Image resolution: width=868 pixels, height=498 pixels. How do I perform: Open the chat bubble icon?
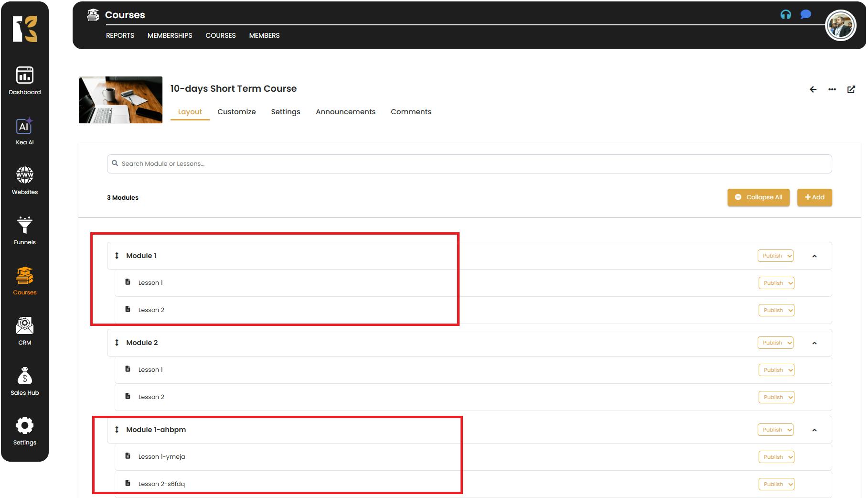point(805,14)
